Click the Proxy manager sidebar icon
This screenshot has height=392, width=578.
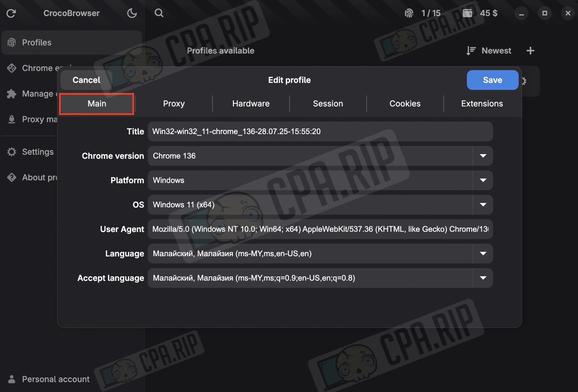(x=12, y=119)
